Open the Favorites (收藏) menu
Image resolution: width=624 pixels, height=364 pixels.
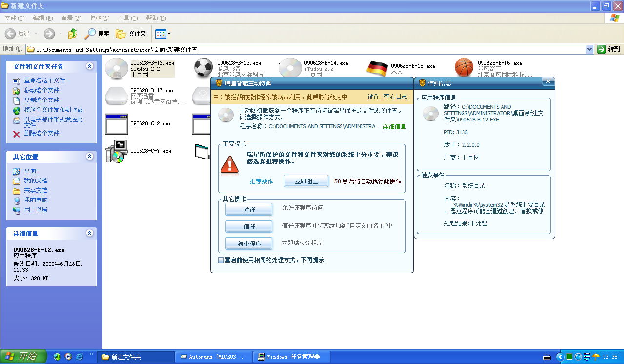coord(99,18)
